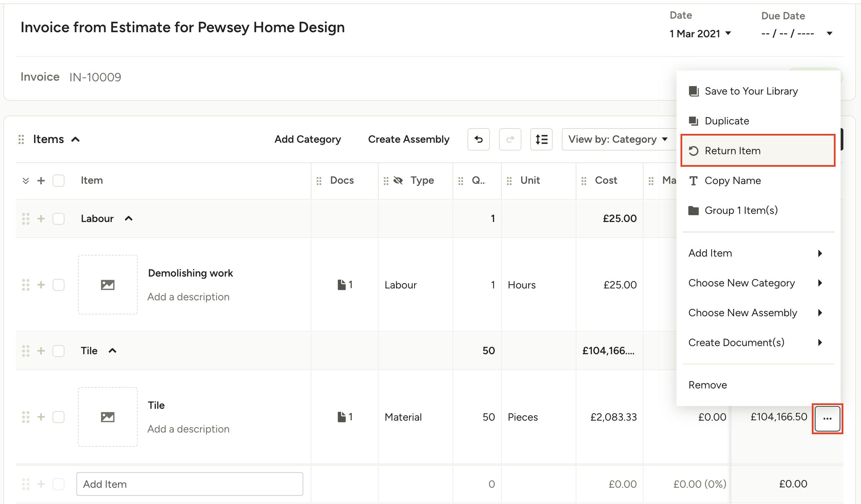Check the Tile item row checkbox
The height and width of the screenshot is (504, 861).
[58, 417]
